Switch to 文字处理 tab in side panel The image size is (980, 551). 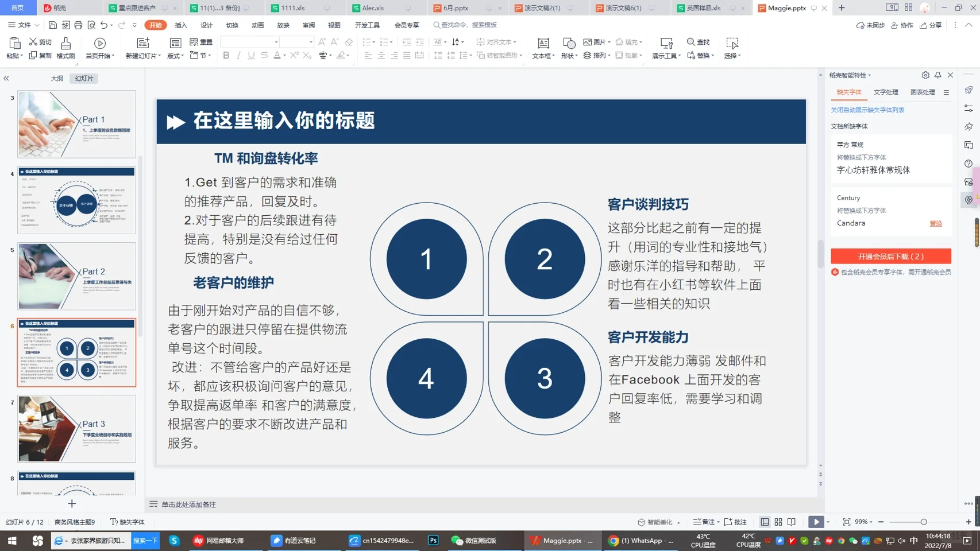tap(886, 92)
